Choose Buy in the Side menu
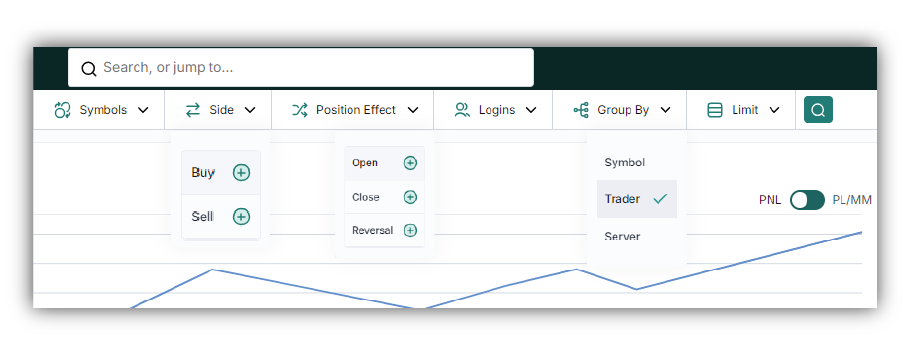This screenshot has width=914, height=360. point(221,172)
